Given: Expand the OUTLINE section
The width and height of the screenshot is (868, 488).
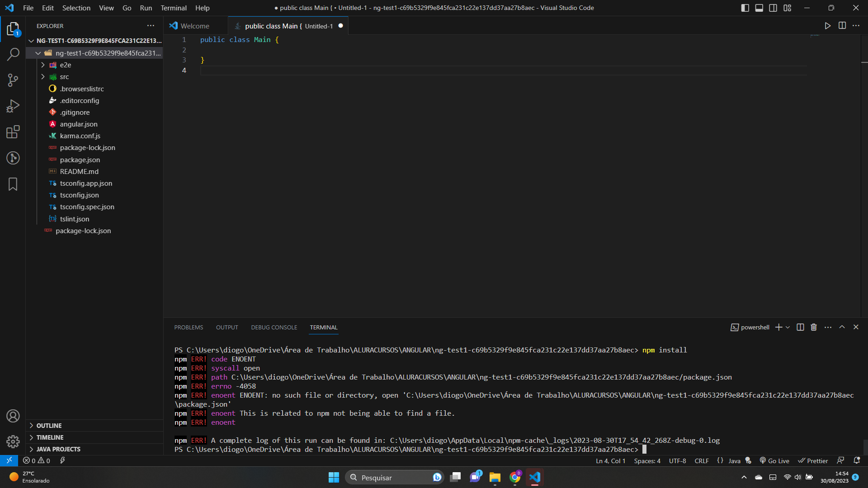Looking at the screenshot, I should (x=94, y=426).
